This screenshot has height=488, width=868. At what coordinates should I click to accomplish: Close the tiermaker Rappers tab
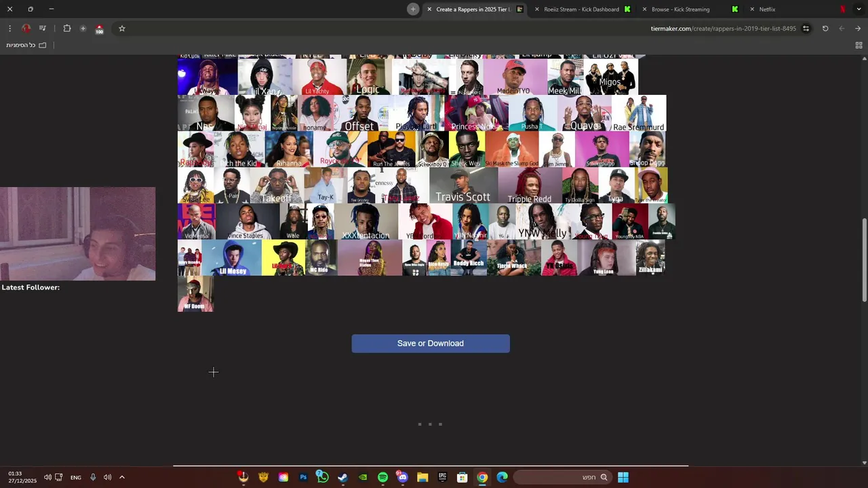[429, 9]
